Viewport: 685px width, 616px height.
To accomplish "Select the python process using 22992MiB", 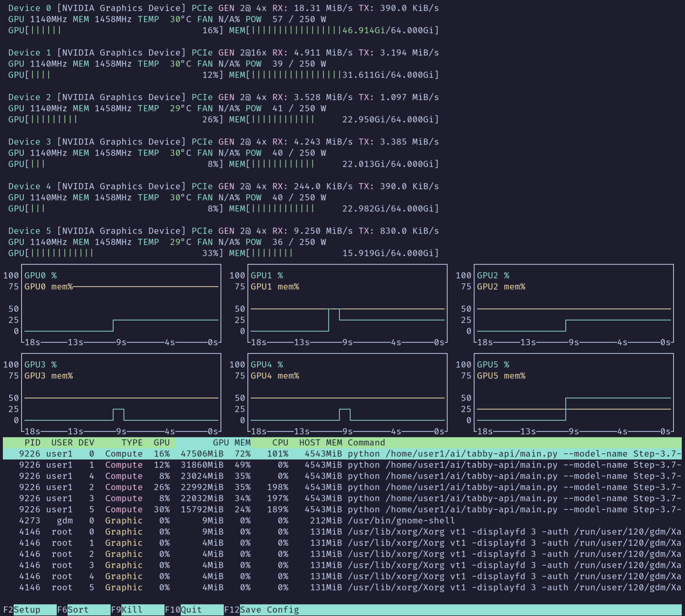I will 342,487.
